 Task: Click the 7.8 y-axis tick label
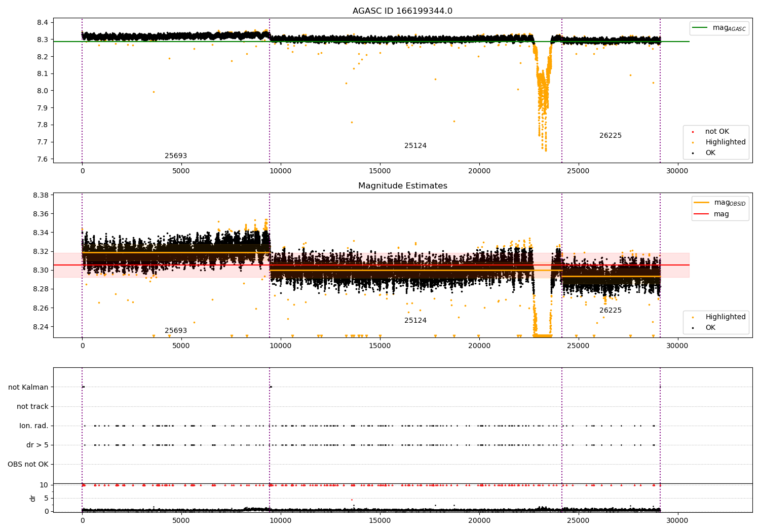43,125
